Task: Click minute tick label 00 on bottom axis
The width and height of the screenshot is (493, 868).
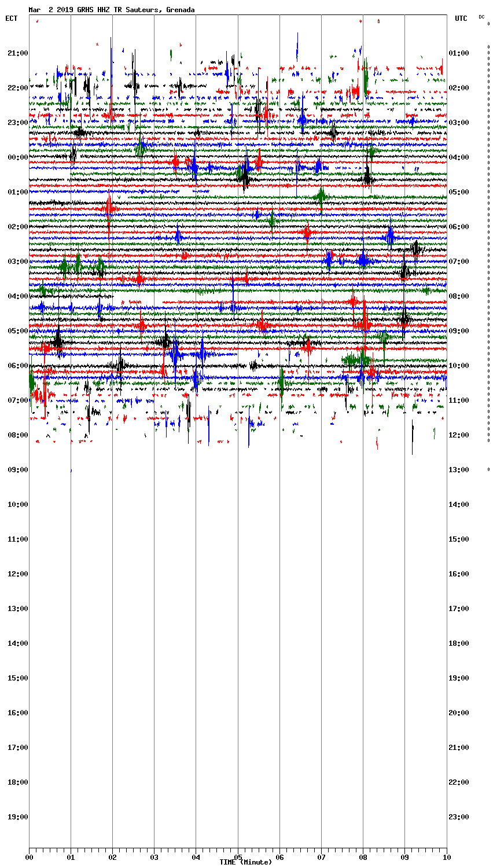Action: 29,857
